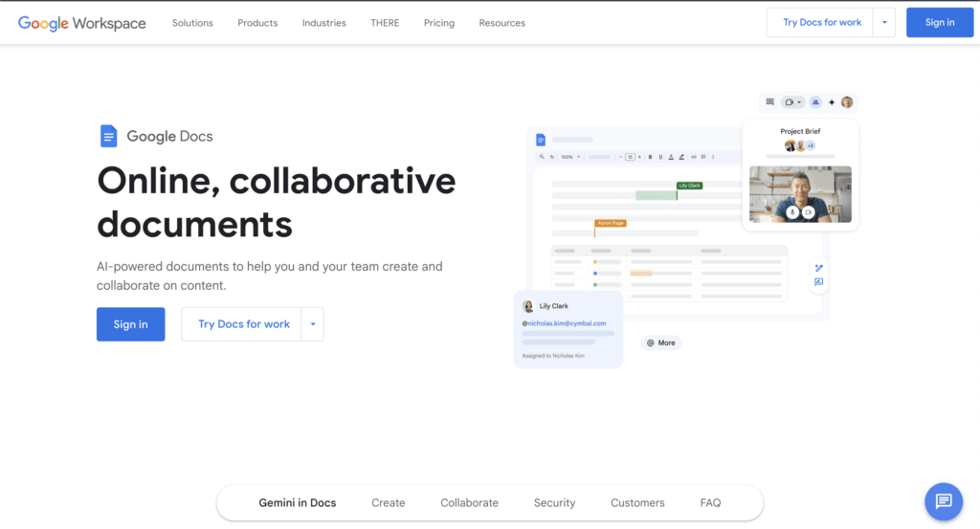Image resolution: width=980 pixels, height=529 pixels.
Task: Click the Google Docs product title
Action: (169, 136)
